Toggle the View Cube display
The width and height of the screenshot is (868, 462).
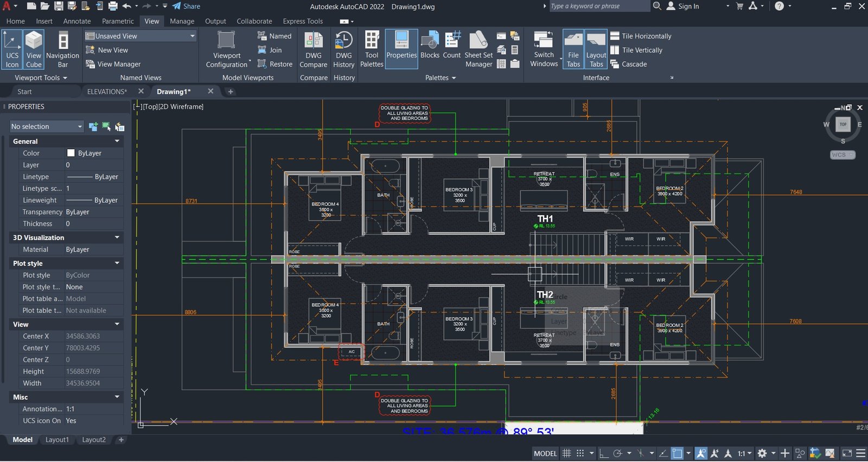[34, 49]
